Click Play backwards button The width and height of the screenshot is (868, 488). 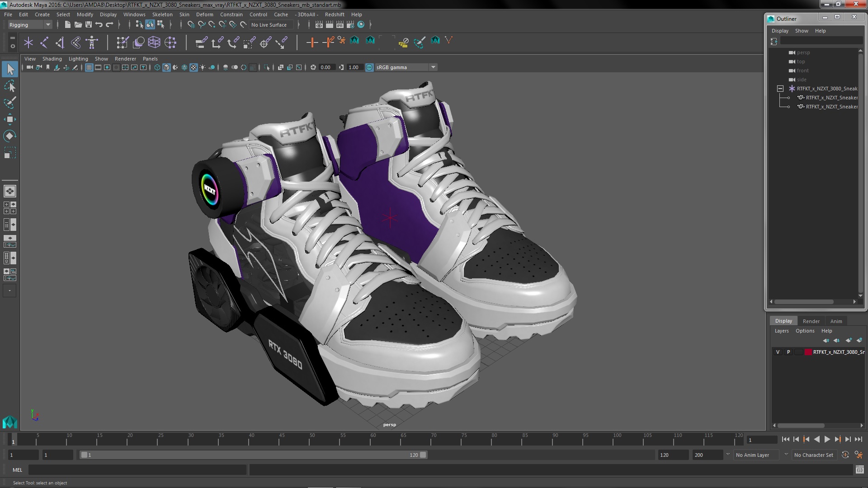816,439
